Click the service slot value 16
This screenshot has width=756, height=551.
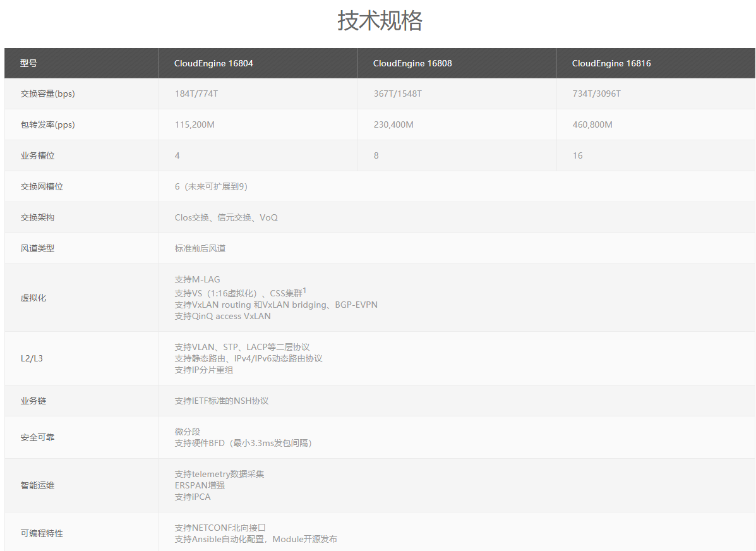tap(578, 155)
